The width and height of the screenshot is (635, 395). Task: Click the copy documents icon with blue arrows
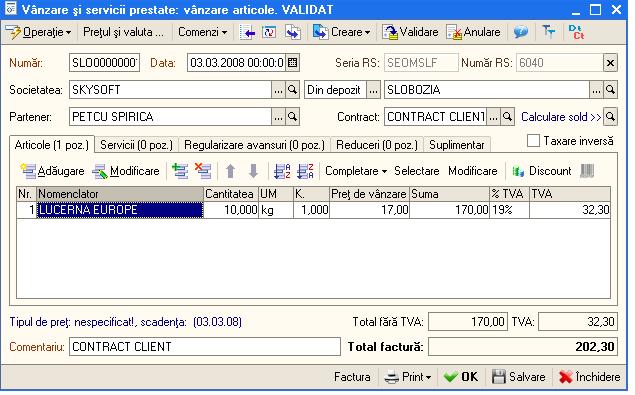coord(292,32)
